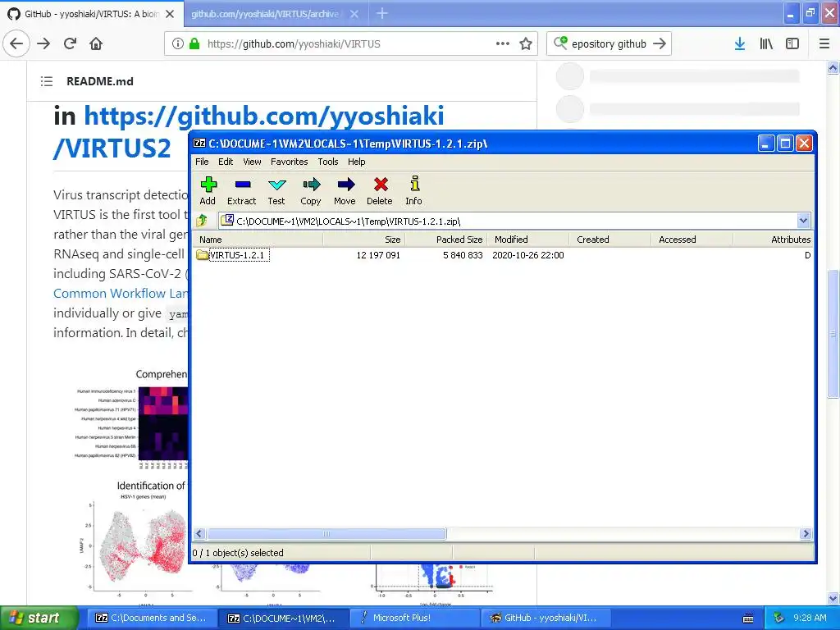
Task: Switch to Documents and Settings 7-Zip taskbar item
Action: (152, 618)
